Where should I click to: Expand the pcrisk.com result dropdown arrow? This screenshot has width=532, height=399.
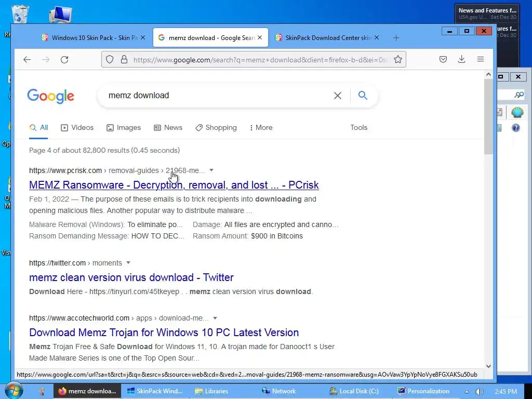[211, 170]
